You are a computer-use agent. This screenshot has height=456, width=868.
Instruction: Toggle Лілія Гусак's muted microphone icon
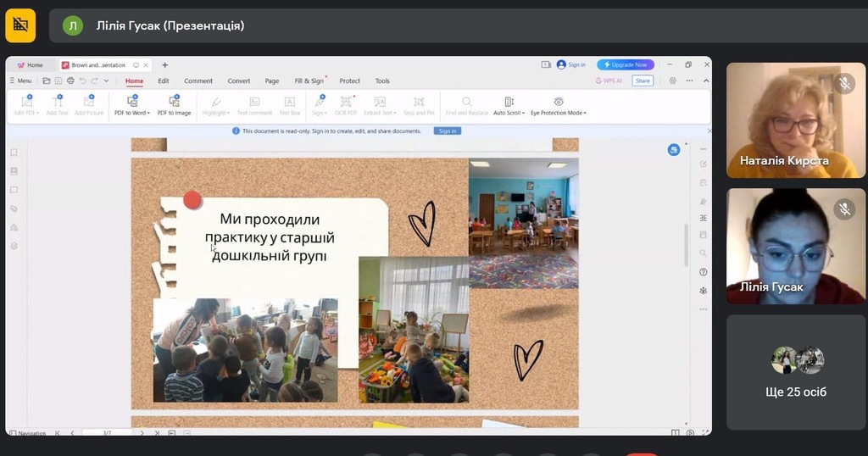843,209
